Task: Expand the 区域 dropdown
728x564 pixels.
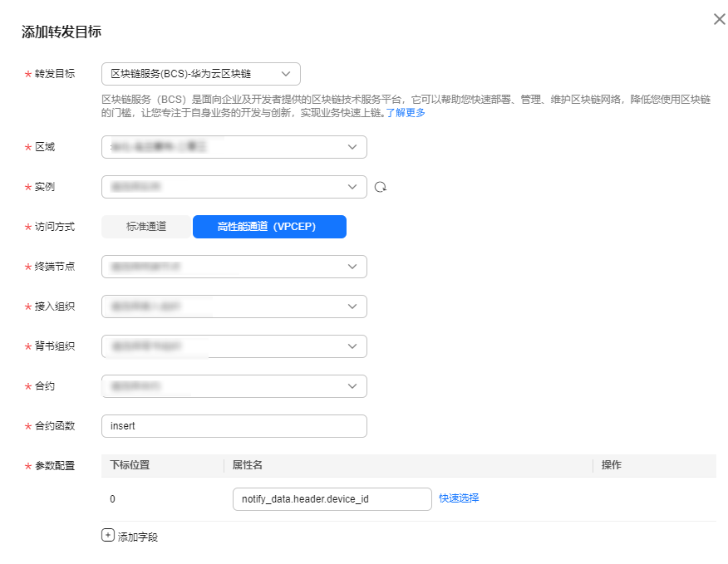Action: tap(234, 147)
